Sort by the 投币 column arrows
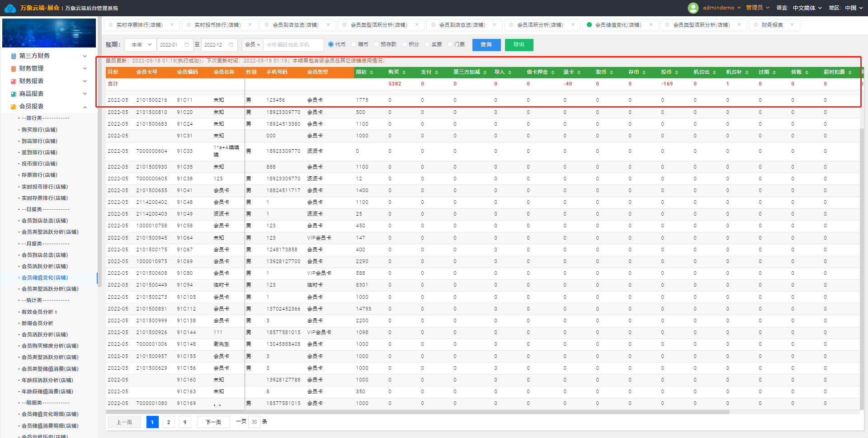Screen dimensions: 868x438 (x=677, y=72)
